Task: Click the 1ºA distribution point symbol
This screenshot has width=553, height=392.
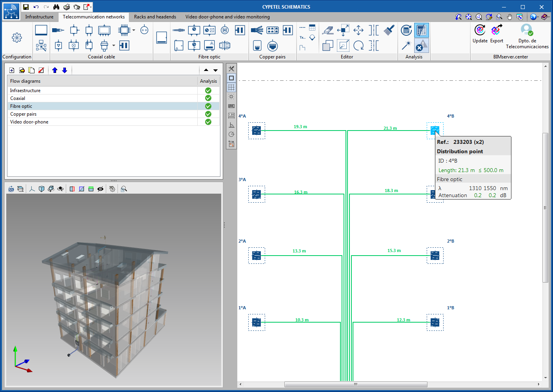Action: (x=256, y=322)
